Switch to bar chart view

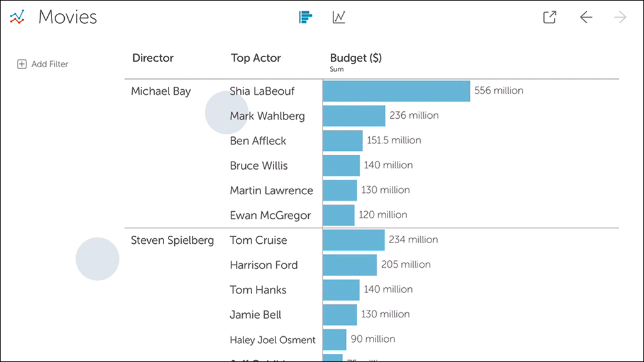306,17
